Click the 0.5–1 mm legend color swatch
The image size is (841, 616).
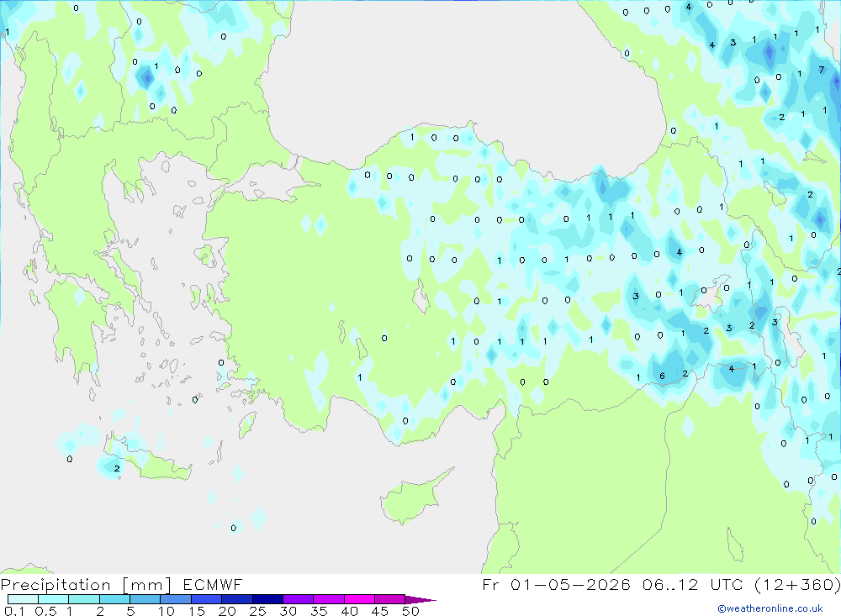pos(53,599)
